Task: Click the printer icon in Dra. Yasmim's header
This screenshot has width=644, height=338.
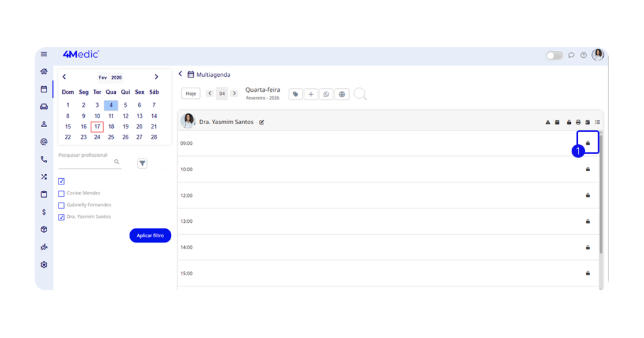Action: point(578,122)
